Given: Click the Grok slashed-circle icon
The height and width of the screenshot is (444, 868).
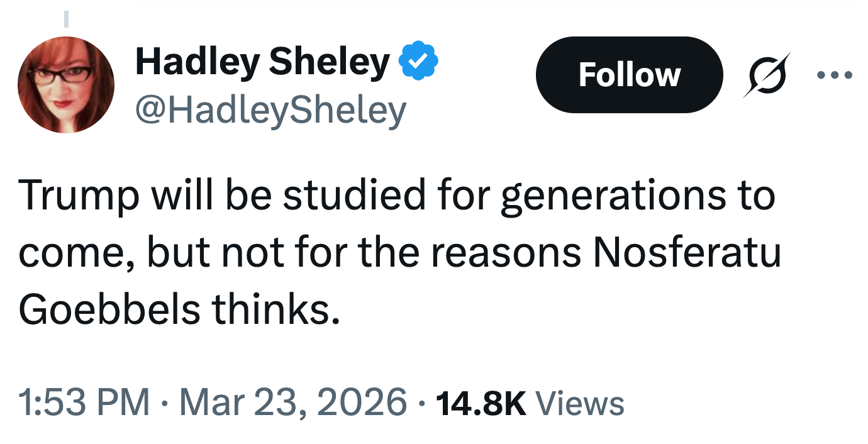Looking at the screenshot, I should 766,75.
